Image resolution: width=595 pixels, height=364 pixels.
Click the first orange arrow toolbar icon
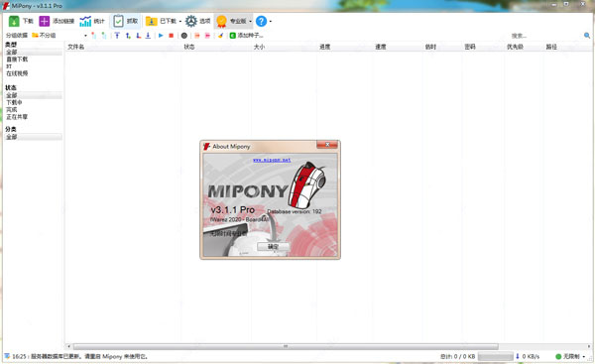(197, 36)
